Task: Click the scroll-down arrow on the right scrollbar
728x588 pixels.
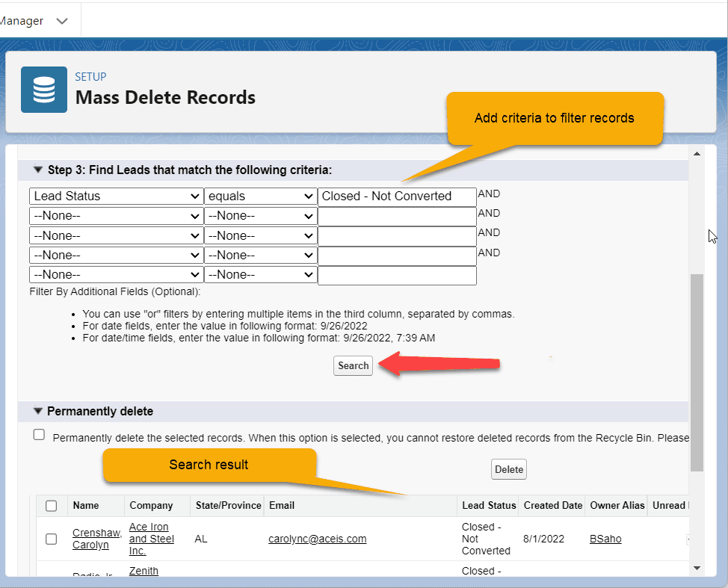Action: (x=697, y=568)
